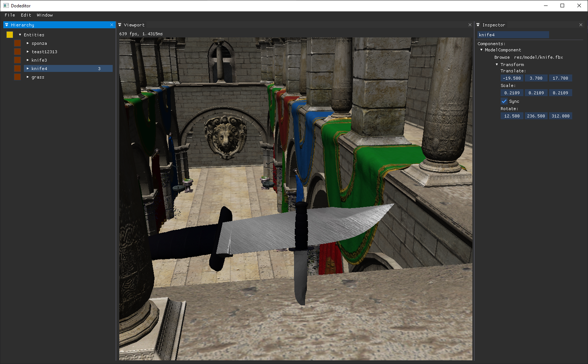Click the fps readout in Viewport
Viewport: 588px width, 364px height.
point(141,34)
